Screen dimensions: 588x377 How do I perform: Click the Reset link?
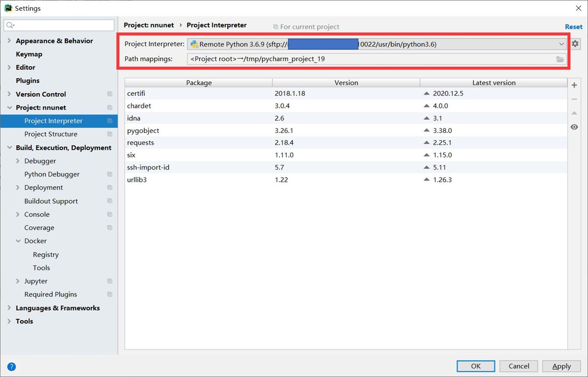573,27
